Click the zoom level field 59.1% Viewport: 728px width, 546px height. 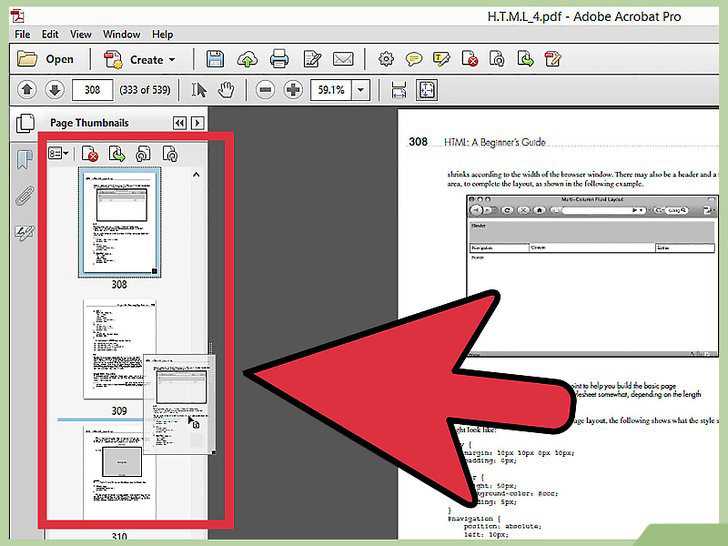tap(331, 90)
